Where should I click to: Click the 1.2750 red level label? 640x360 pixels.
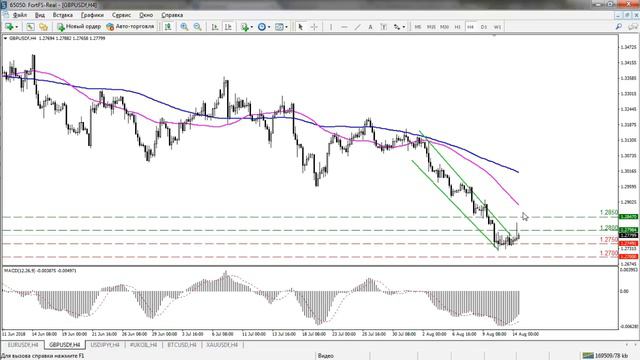(609, 240)
